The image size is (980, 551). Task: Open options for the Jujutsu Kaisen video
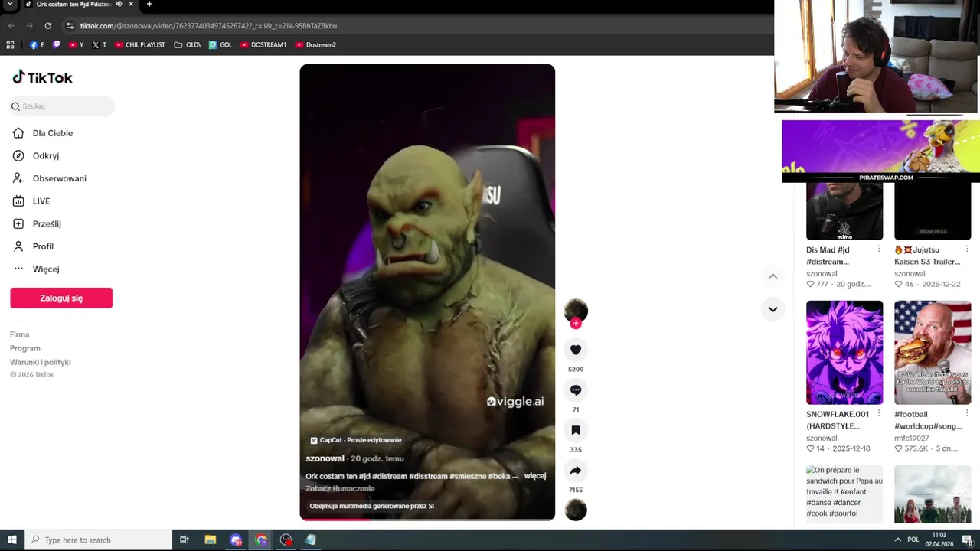click(967, 249)
